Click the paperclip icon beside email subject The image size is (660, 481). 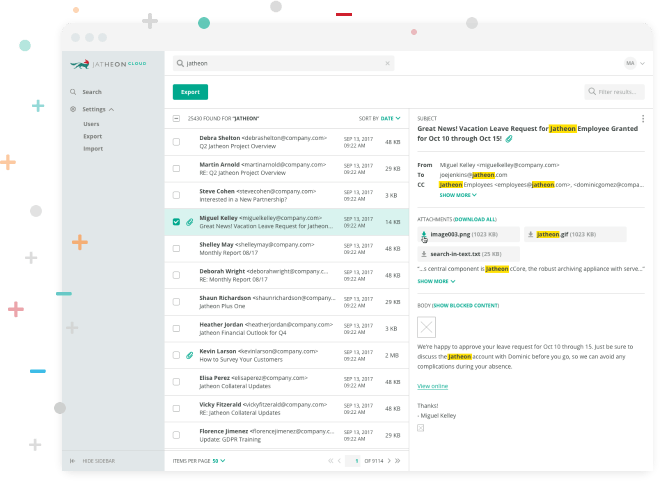pos(509,139)
